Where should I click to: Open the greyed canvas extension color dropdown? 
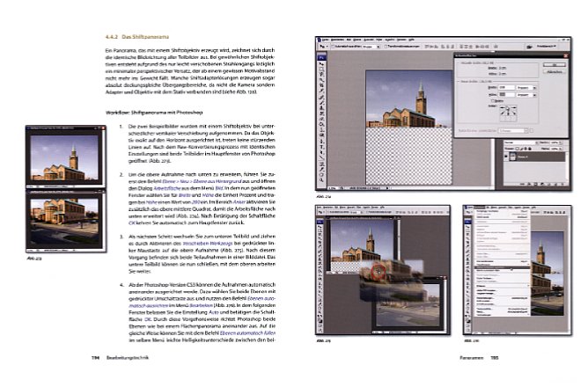[x=514, y=131]
